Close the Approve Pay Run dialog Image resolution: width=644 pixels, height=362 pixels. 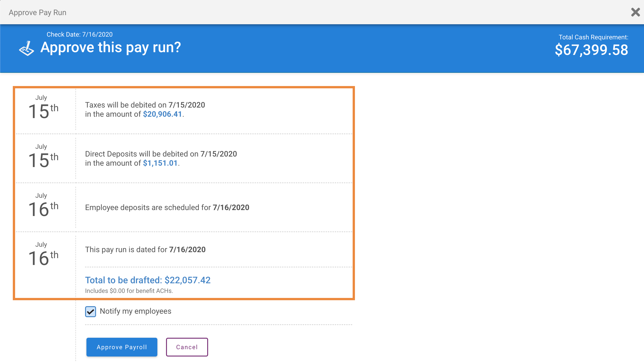click(x=635, y=12)
